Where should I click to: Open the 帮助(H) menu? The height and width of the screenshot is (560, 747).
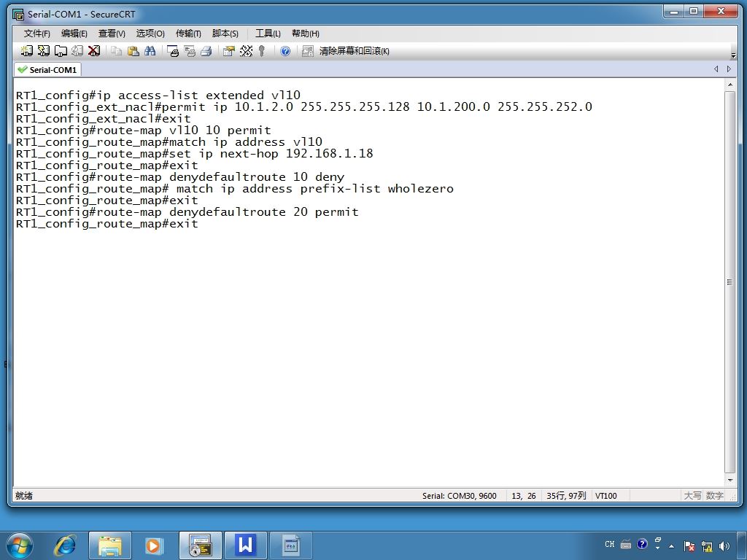[306, 34]
